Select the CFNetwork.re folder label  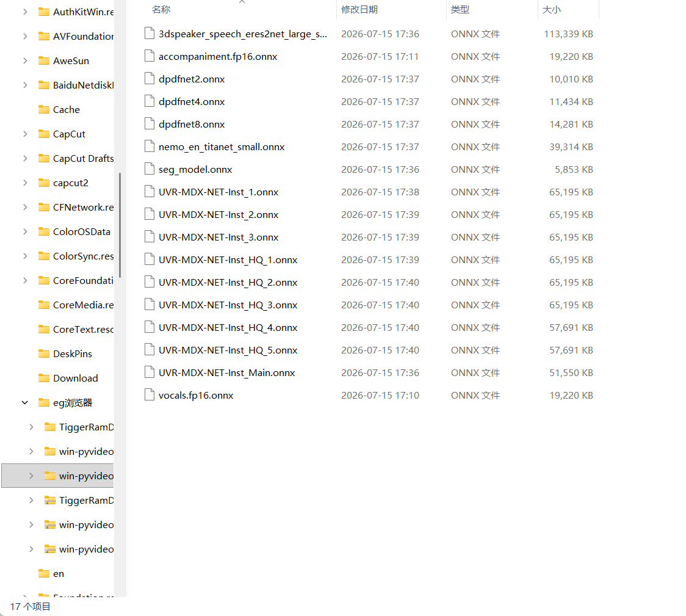(x=83, y=207)
